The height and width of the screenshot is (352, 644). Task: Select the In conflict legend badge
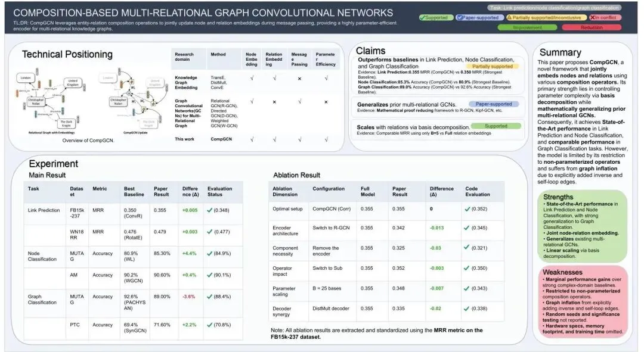[x=605, y=18]
